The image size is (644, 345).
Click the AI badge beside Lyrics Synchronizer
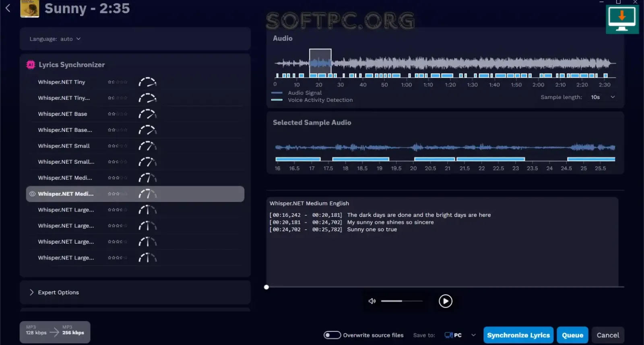point(31,65)
